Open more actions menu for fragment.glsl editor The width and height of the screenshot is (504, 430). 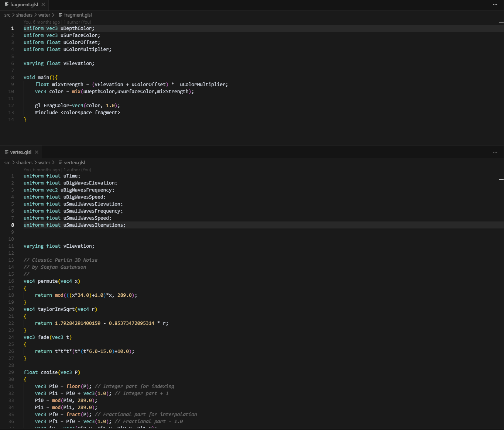coord(495,4)
